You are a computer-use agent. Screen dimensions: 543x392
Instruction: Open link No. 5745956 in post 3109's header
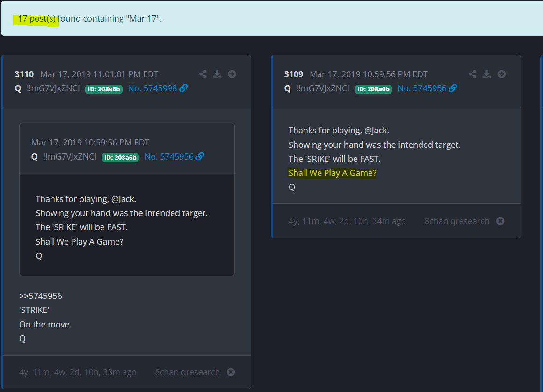(x=422, y=88)
